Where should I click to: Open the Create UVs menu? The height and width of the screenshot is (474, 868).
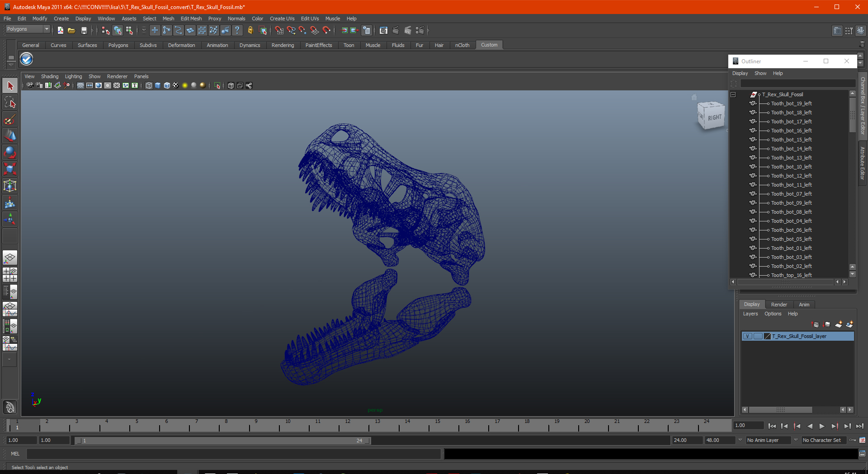pos(282,19)
